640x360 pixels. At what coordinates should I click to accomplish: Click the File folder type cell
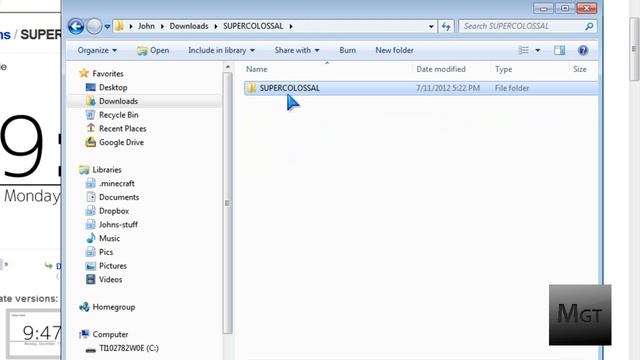pos(512,88)
